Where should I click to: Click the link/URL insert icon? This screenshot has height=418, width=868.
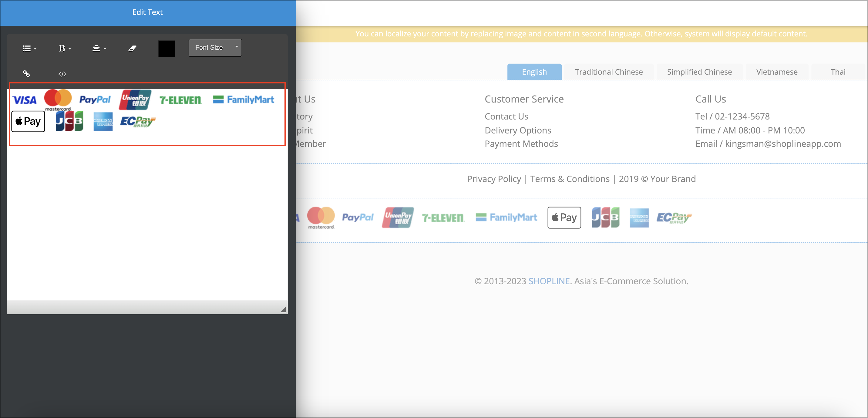[27, 74]
